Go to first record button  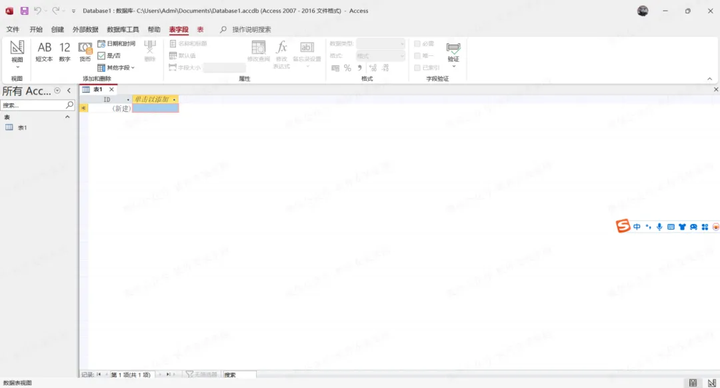click(x=99, y=375)
